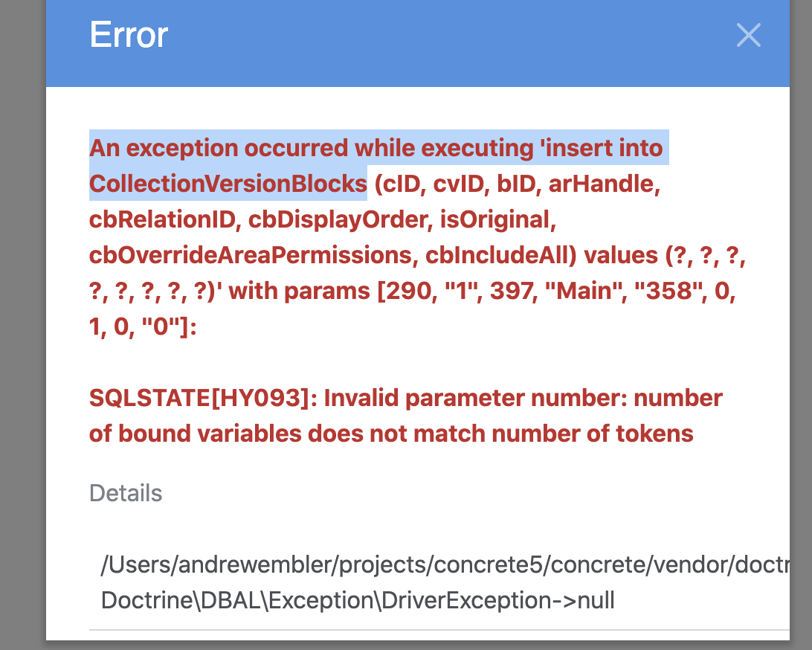Expand the Details section
The width and height of the screenshot is (812, 650).
coord(125,492)
